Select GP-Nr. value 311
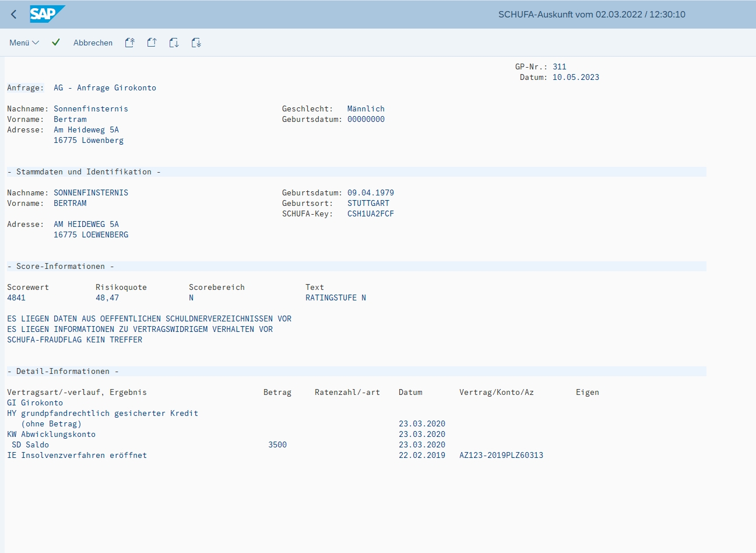Viewport: 756px width, 553px height. tap(560, 66)
